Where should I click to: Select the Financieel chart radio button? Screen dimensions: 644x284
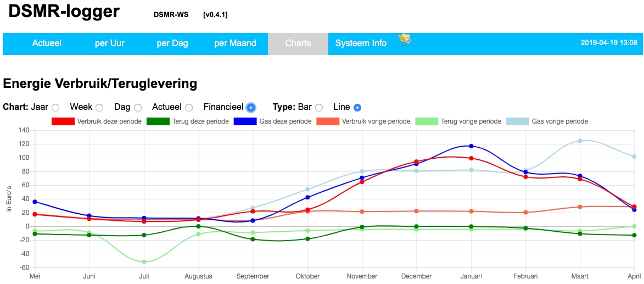tap(251, 108)
